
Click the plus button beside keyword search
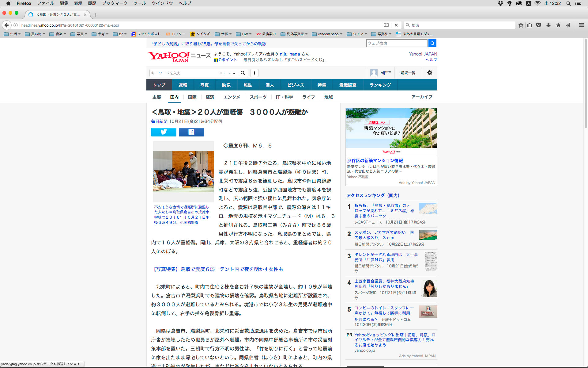(254, 73)
